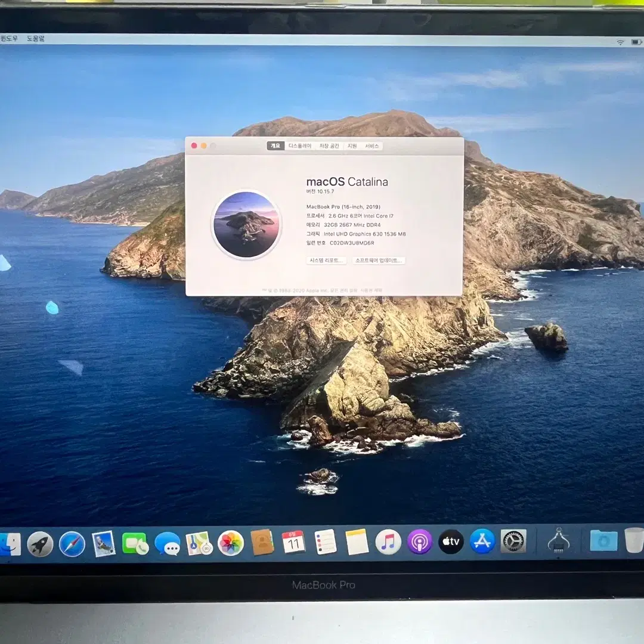Click 'MacBook Pro (16-inch, 2019)' model text

tap(343, 206)
